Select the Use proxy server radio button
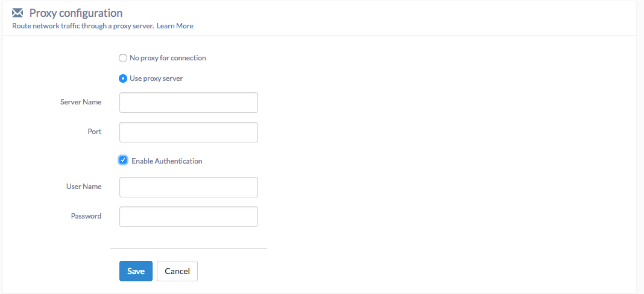 pyautogui.click(x=123, y=78)
